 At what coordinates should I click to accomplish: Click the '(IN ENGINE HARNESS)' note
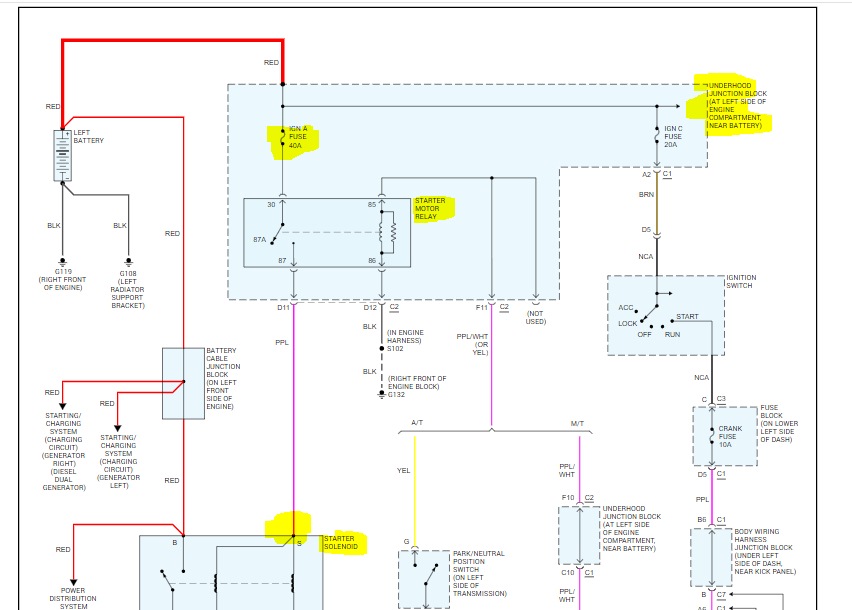pos(405,336)
